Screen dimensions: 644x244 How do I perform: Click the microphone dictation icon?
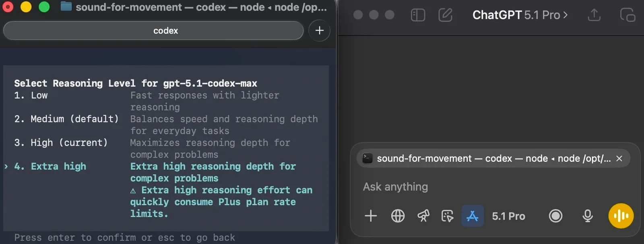588,216
